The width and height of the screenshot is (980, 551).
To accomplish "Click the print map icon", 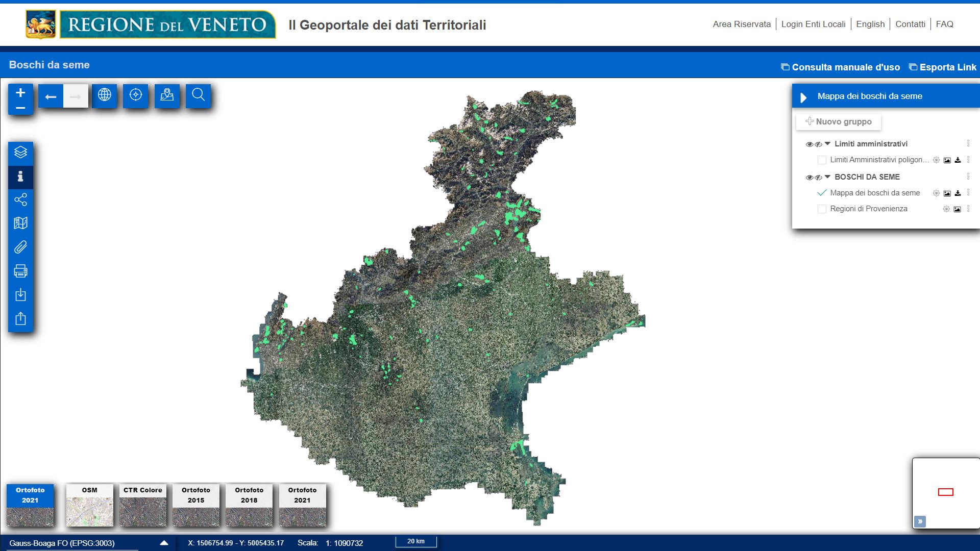I will [20, 271].
